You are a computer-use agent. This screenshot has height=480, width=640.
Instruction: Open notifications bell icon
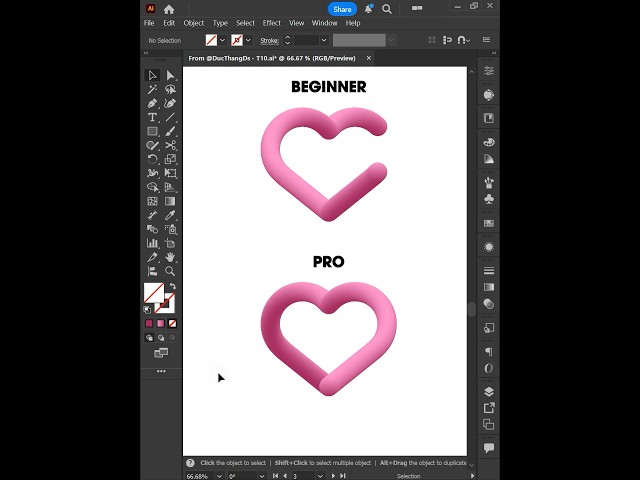[369, 9]
